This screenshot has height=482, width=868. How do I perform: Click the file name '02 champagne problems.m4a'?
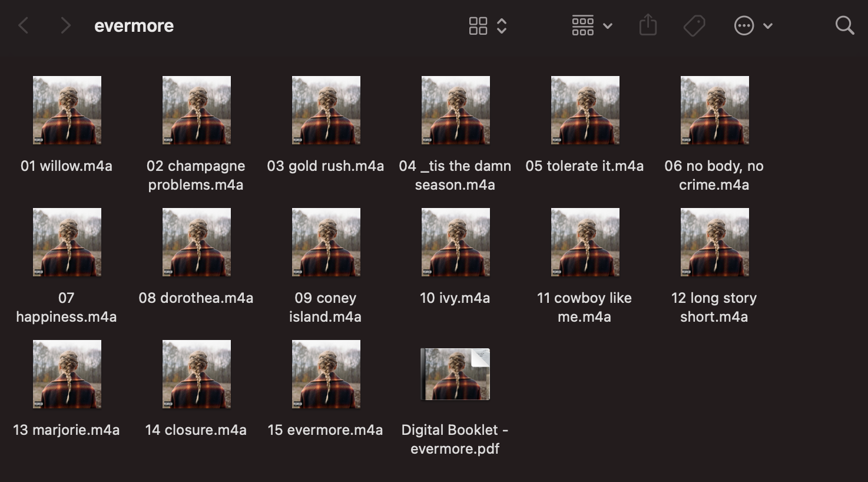point(196,176)
